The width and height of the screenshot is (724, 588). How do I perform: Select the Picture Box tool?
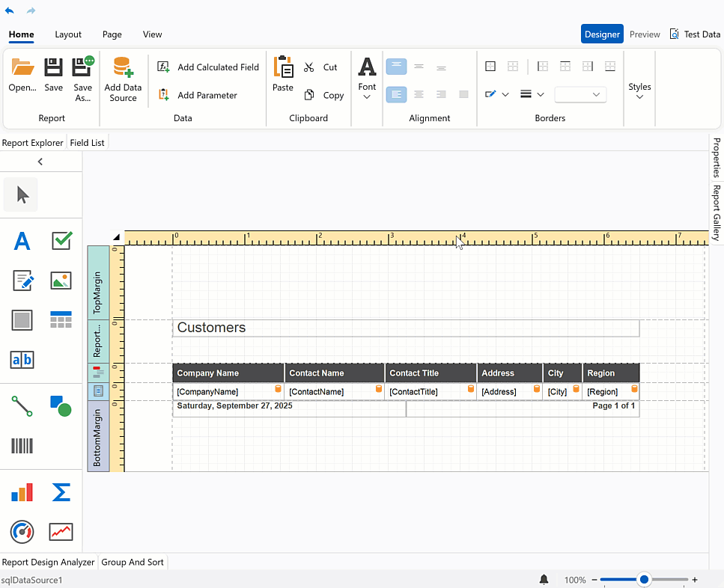pos(61,281)
